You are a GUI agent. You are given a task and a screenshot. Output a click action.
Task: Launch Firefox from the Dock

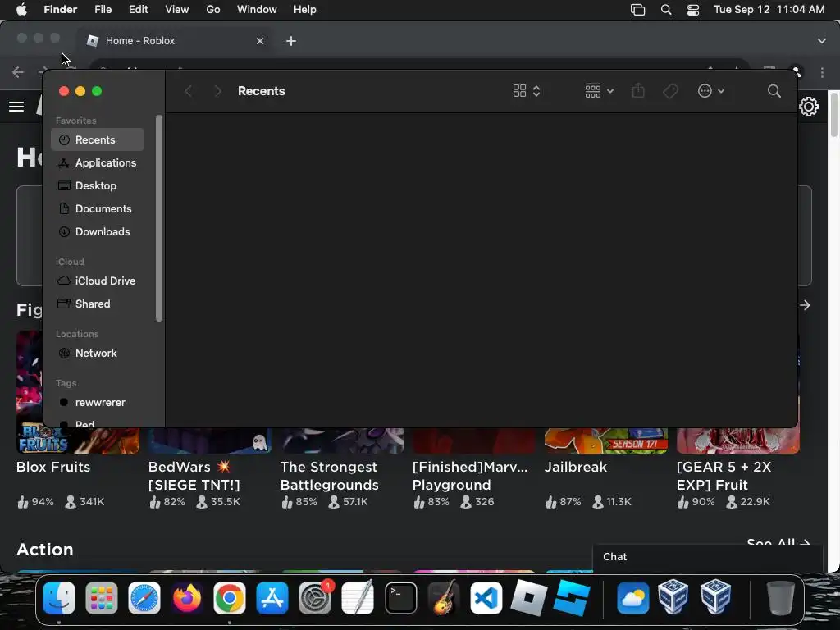(187, 598)
